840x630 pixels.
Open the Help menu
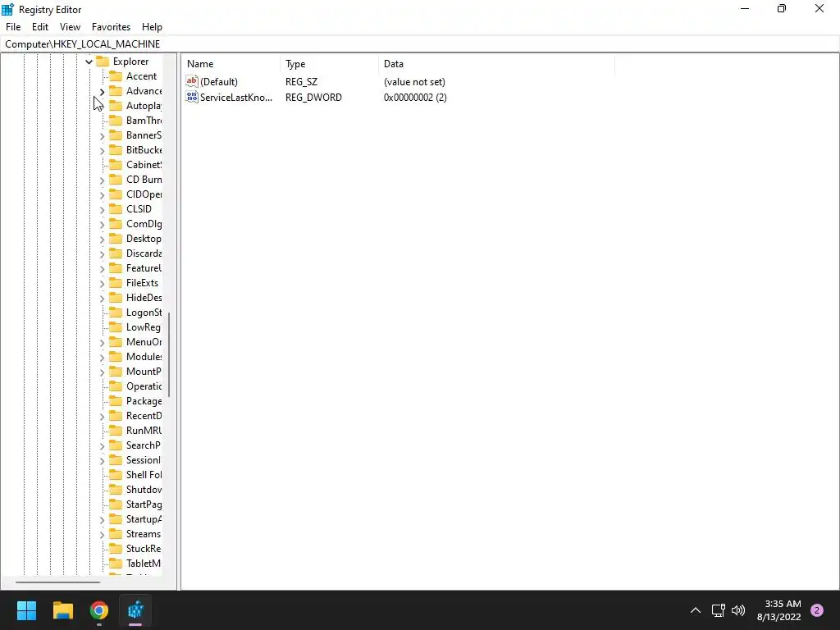152,27
